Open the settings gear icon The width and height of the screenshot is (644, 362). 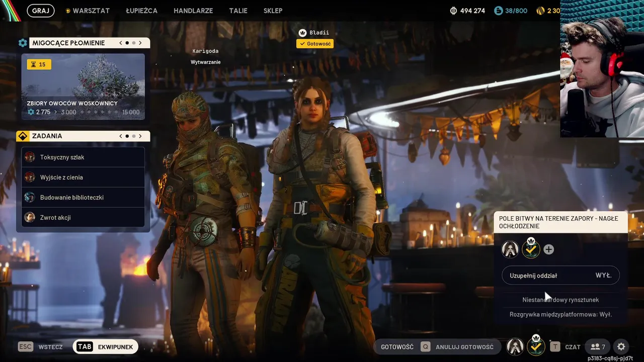(621, 347)
